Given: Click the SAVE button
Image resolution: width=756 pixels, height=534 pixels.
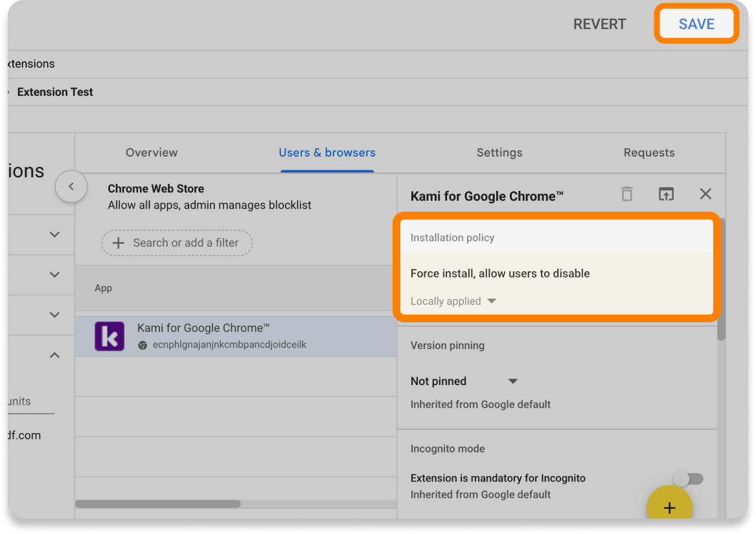Looking at the screenshot, I should click(696, 23).
